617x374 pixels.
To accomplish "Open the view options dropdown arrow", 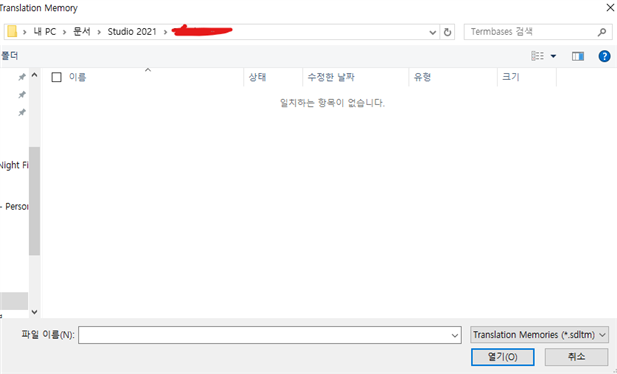I will pyautogui.click(x=553, y=56).
